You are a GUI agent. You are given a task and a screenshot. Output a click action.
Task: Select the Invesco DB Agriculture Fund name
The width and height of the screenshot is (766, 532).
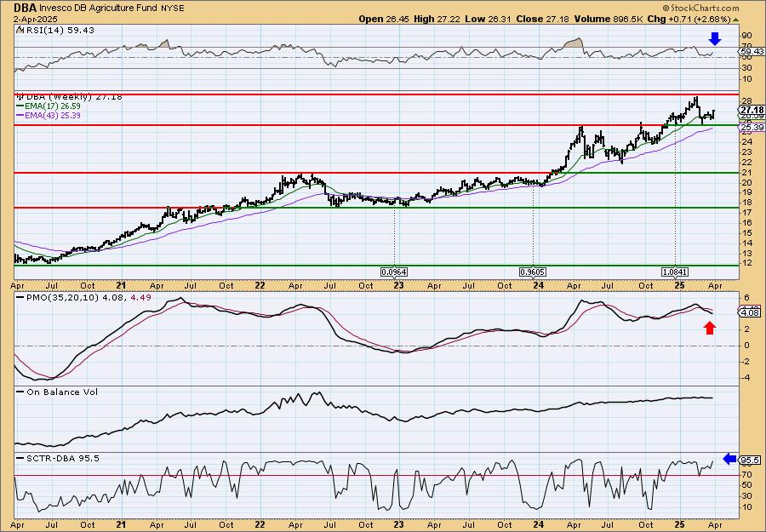tap(100, 8)
